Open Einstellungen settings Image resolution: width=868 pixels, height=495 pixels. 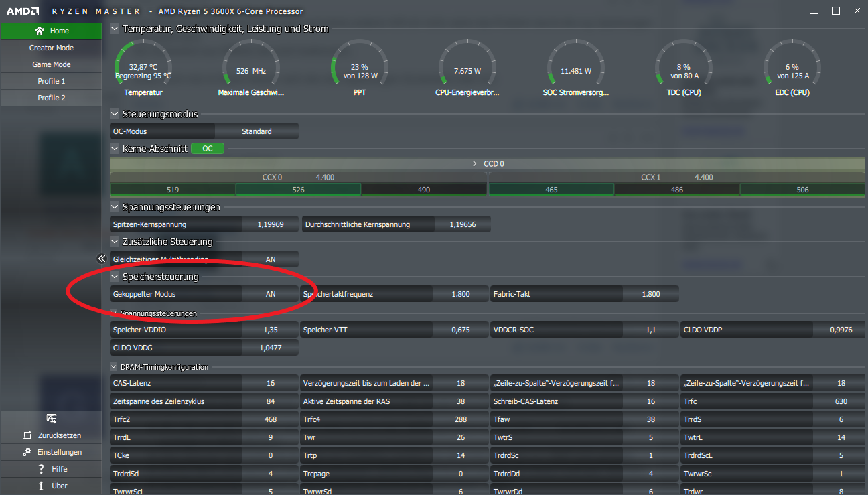point(52,452)
